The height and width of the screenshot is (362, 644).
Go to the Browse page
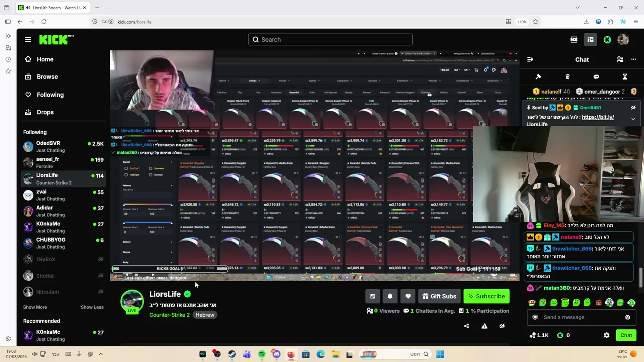[x=41, y=77]
